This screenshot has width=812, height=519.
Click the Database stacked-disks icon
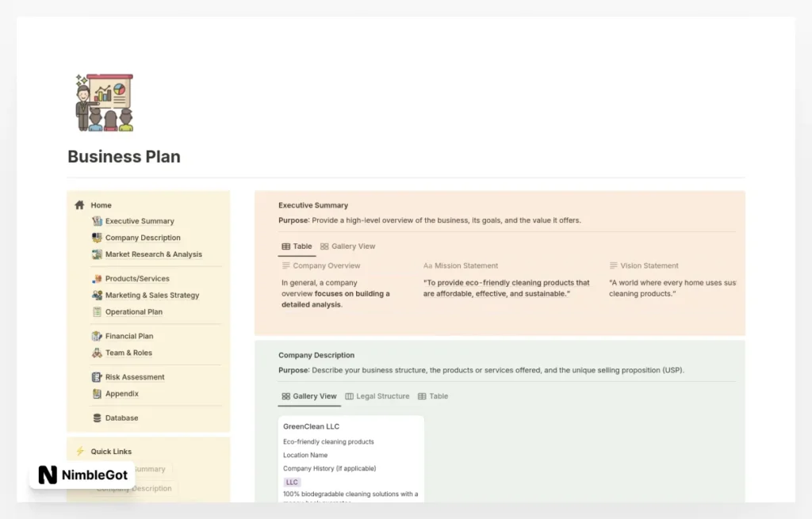[x=97, y=418]
